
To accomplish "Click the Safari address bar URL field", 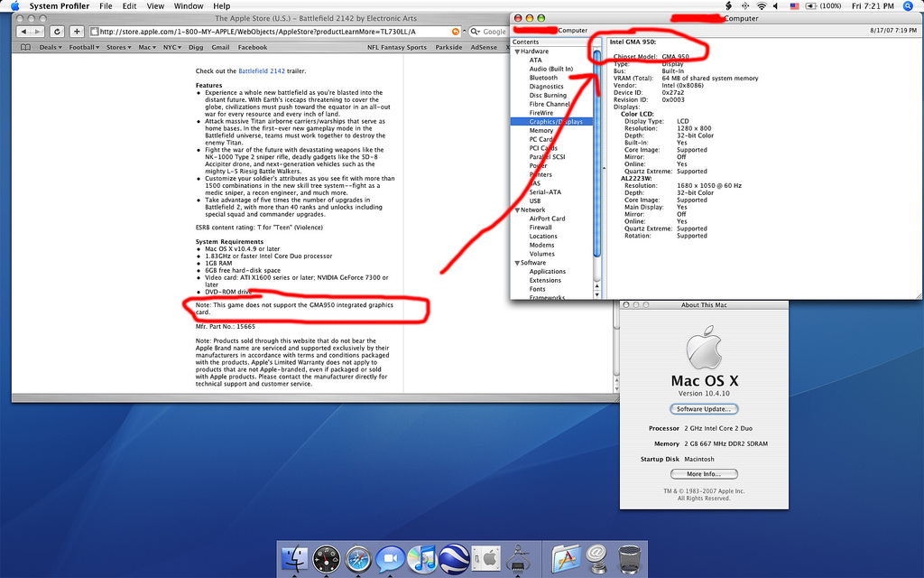I will pyautogui.click(x=275, y=32).
